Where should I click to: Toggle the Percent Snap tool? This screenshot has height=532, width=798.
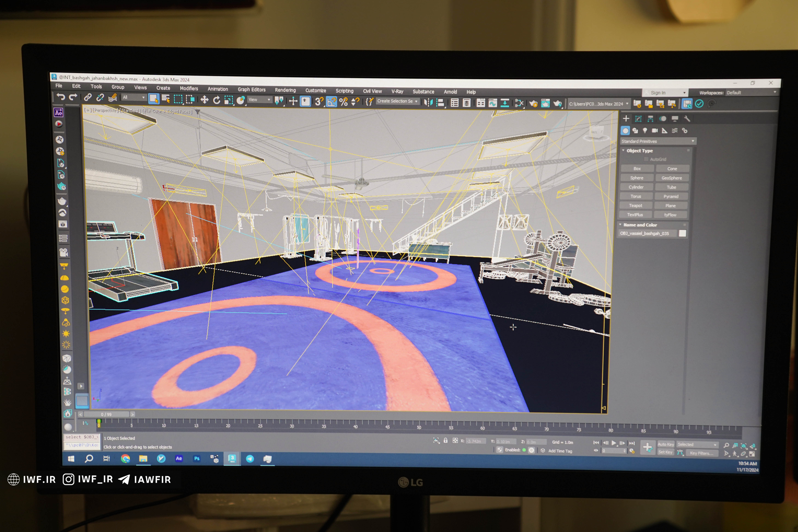[343, 101]
